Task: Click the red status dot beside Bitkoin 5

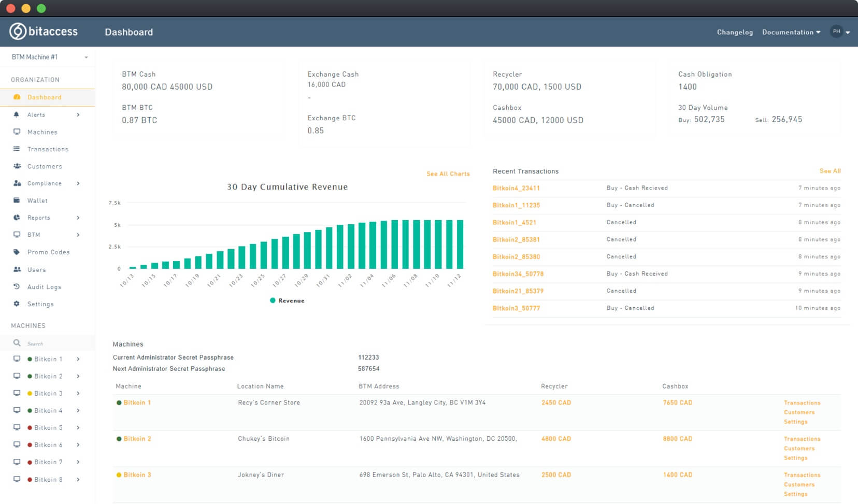Action: click(30, 427)
